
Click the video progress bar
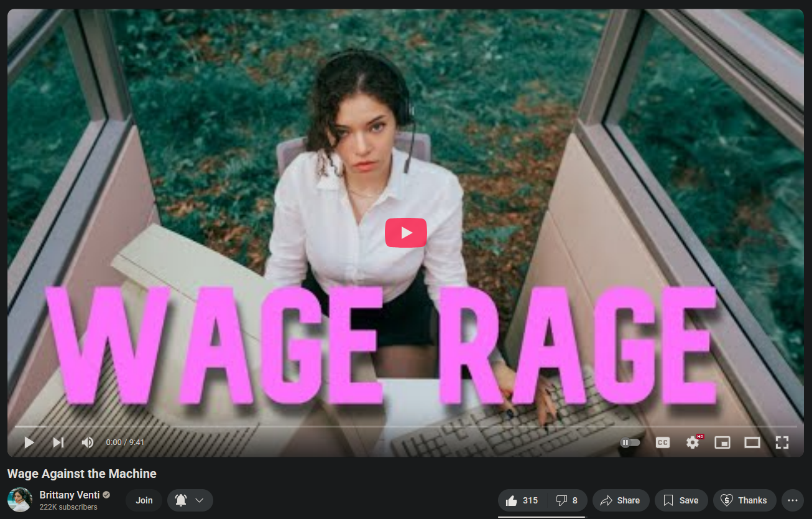click(x=405, y=426)
